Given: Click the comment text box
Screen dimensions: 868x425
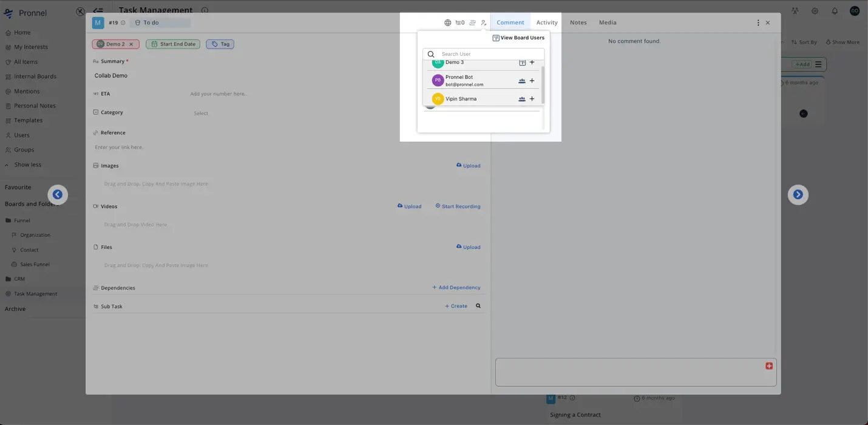Looking at the screenshot, I should point(636,372).
